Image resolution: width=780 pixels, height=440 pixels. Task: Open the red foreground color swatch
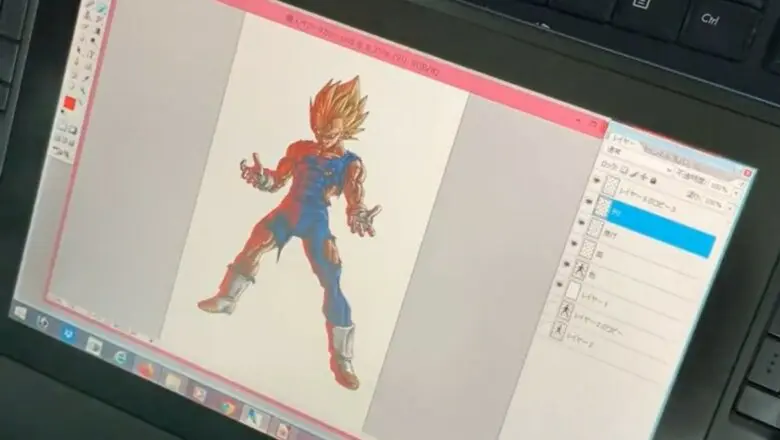click(69, 103)
